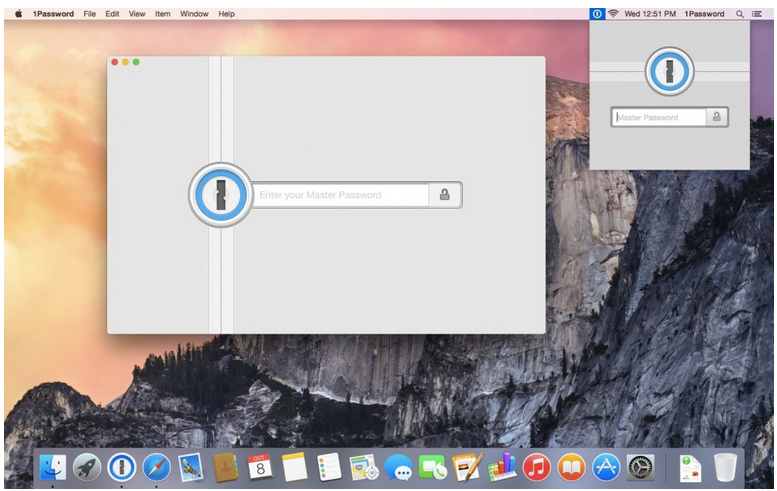Open Launchpad from the Dock
This screenshot has height=491, width=777.
point(87,467)
